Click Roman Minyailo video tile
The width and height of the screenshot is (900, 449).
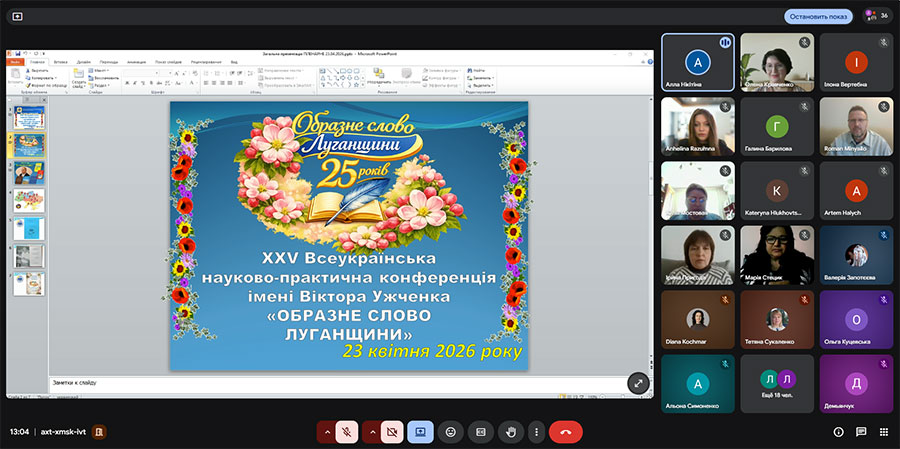click(855, 126)
